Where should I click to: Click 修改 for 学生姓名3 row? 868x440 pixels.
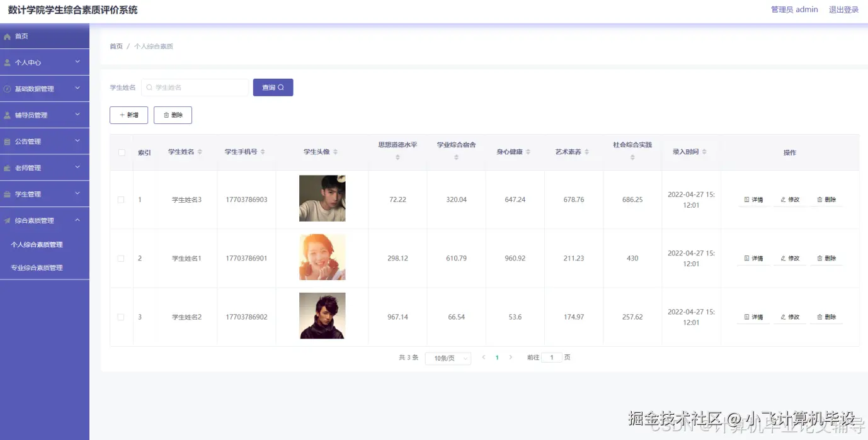(790, 200)
